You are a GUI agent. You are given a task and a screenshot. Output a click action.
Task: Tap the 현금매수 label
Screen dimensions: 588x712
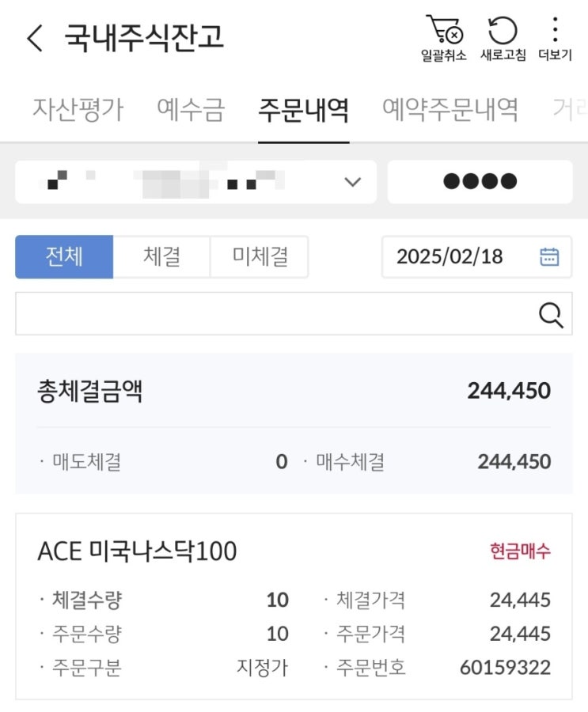click(x=520, y=551)
